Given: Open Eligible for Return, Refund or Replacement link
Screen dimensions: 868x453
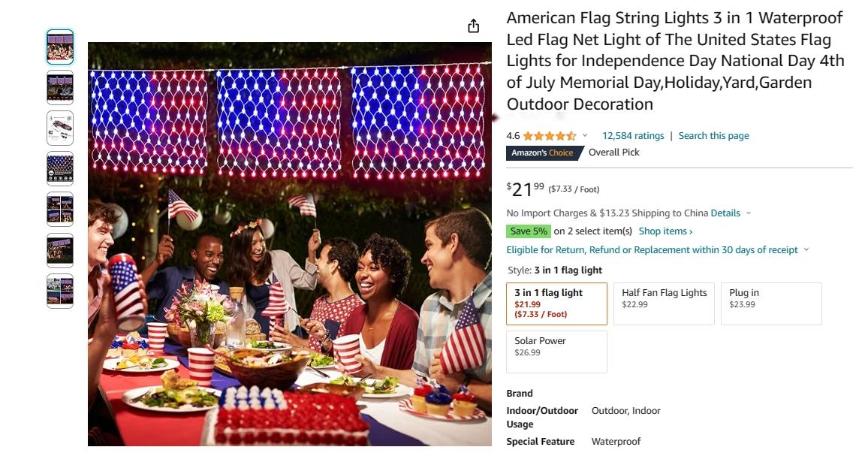Looking at the screenshot, I should pos(652,249).
